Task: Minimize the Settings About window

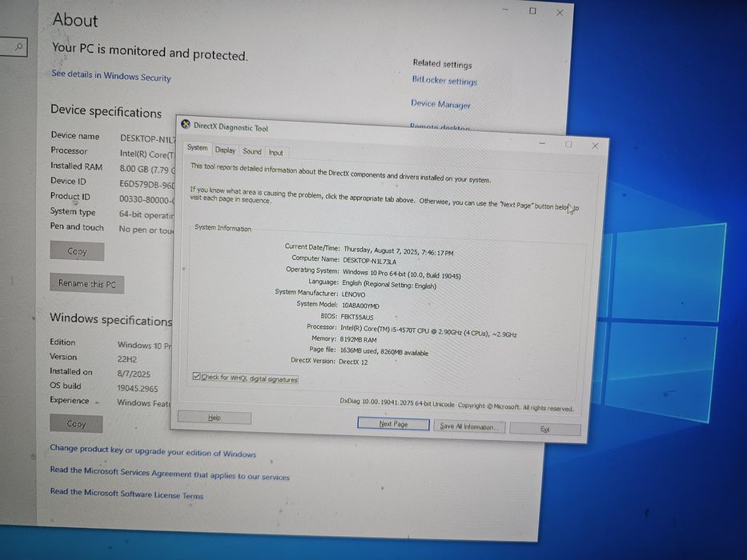Action: (x=505, y=10)
